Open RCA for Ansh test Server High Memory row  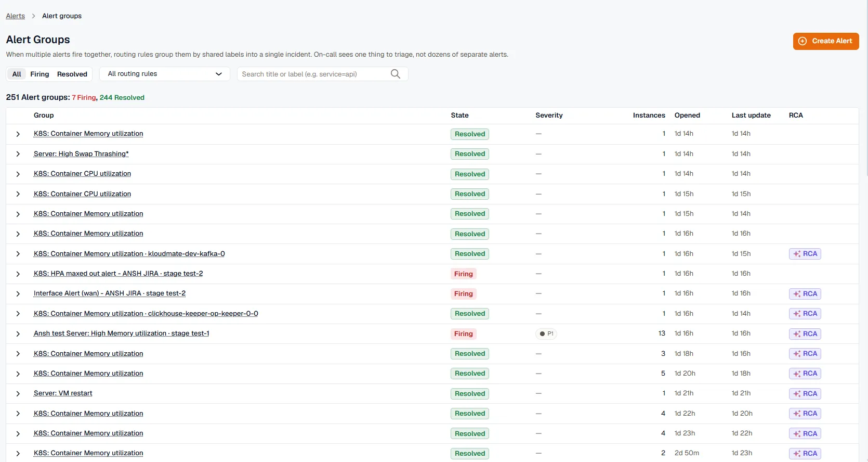[x=805, y=334]
